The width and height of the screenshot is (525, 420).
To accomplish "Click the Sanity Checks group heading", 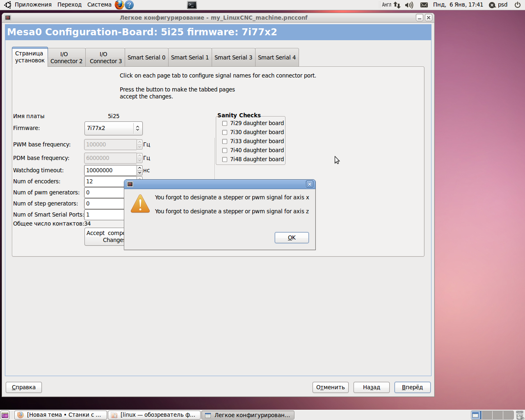I will (x=239, y=115).
